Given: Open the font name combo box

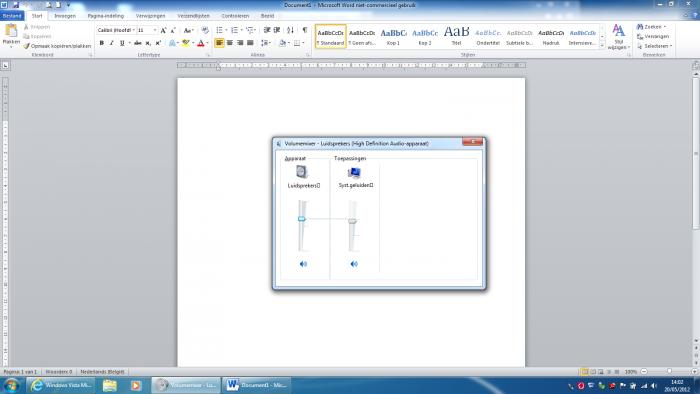Looking at the screenshot, I should click(116, 30).
